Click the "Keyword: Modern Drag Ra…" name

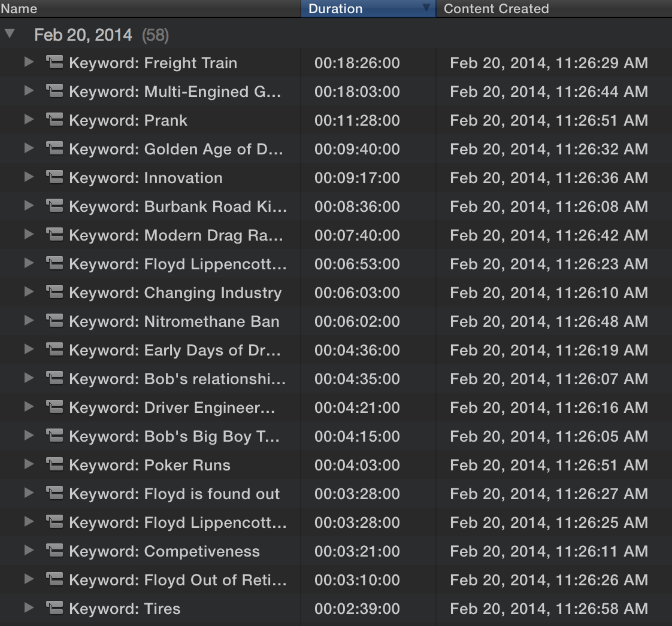[x=176, y=235]
